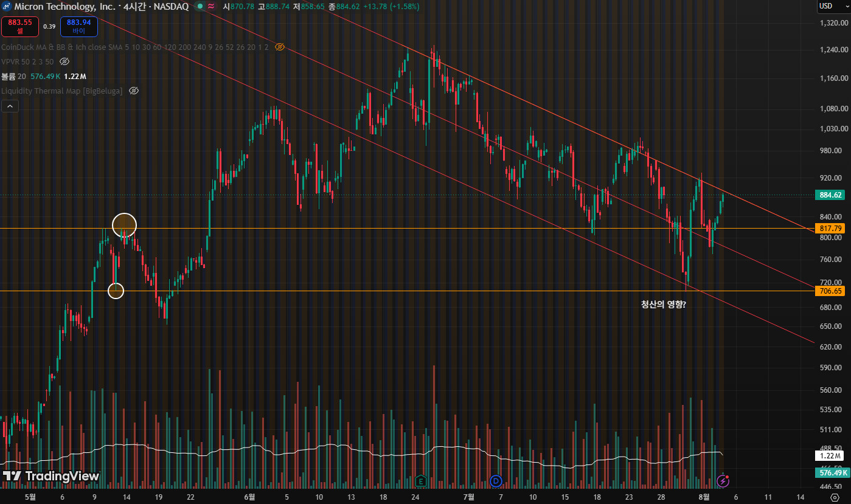Open the earnings 'E' marker on timeline
This screenshot has width=851, height=504.
[x=420, y=481]
